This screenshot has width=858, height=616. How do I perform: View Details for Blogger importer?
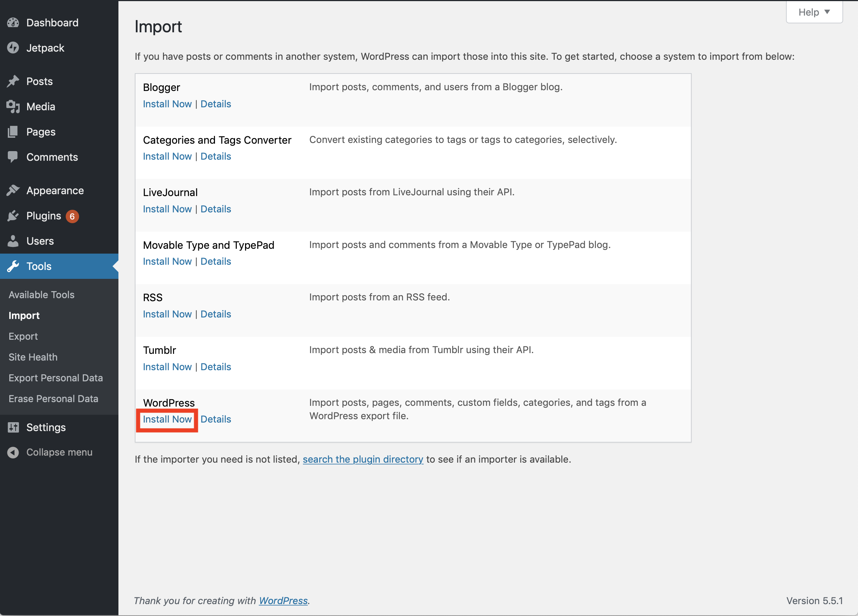point(216,104)
